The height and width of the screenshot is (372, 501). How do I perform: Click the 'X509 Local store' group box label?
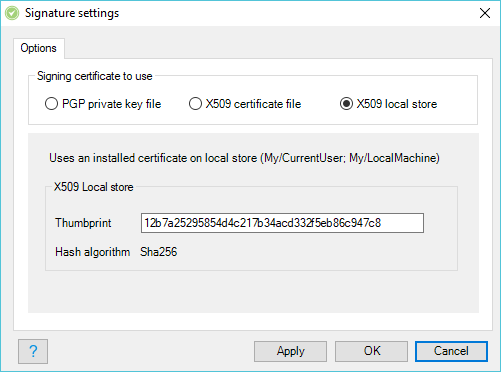click(94, 187)
